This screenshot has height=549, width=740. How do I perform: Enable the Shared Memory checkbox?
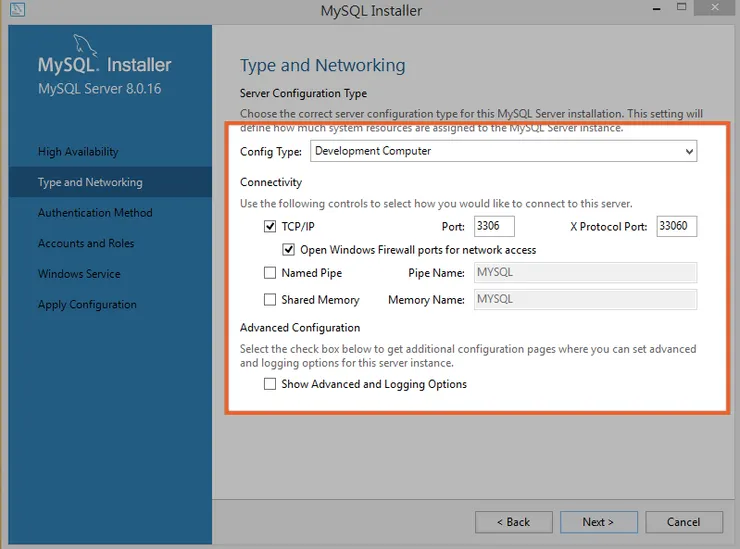[x=270, y=300]
